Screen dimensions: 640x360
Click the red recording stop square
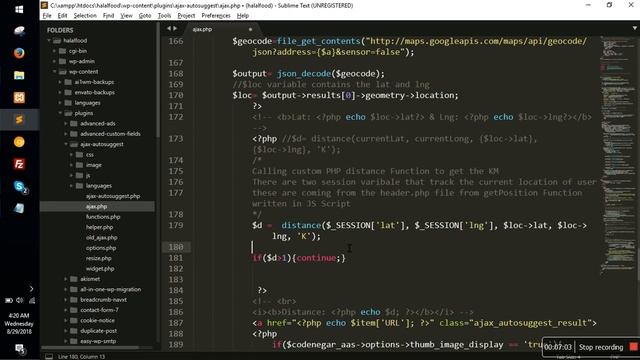(x=633, y=347)
